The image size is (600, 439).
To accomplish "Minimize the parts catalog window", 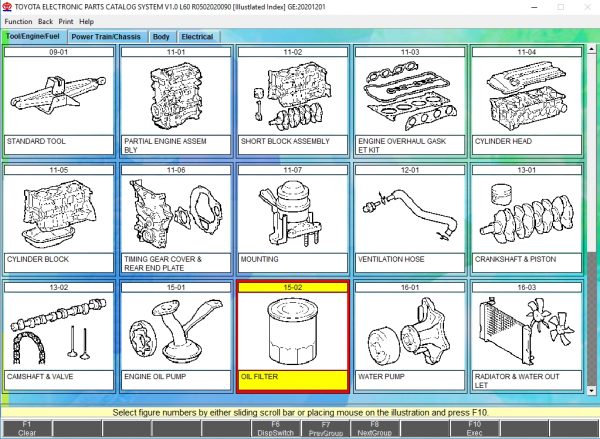I will pos(535,7).
